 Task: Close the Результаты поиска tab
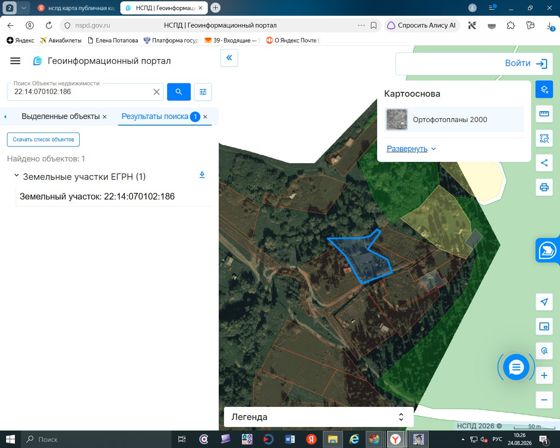tap(205, 117)
